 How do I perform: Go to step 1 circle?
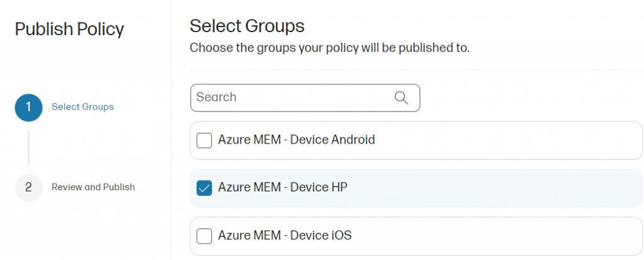[28, 108]
